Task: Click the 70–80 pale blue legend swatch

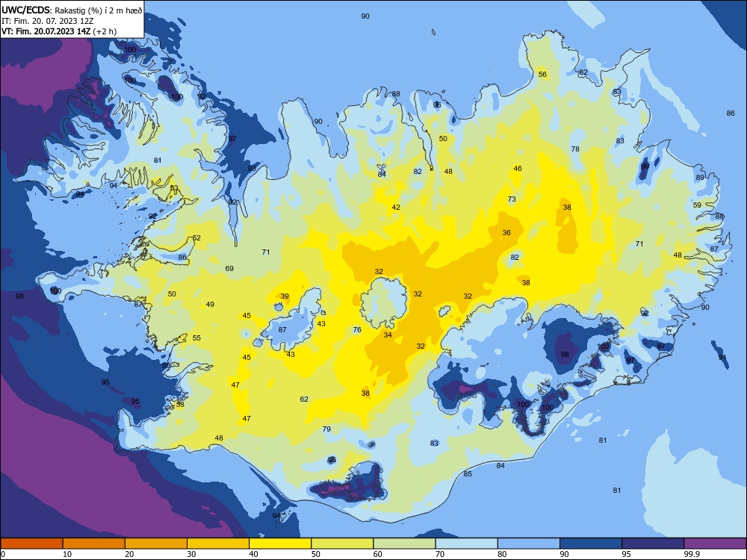Action: (x=466, y=544)
